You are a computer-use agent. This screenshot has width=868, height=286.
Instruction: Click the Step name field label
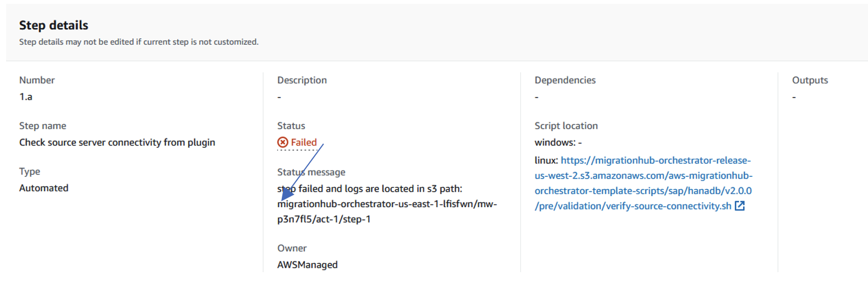42,126
